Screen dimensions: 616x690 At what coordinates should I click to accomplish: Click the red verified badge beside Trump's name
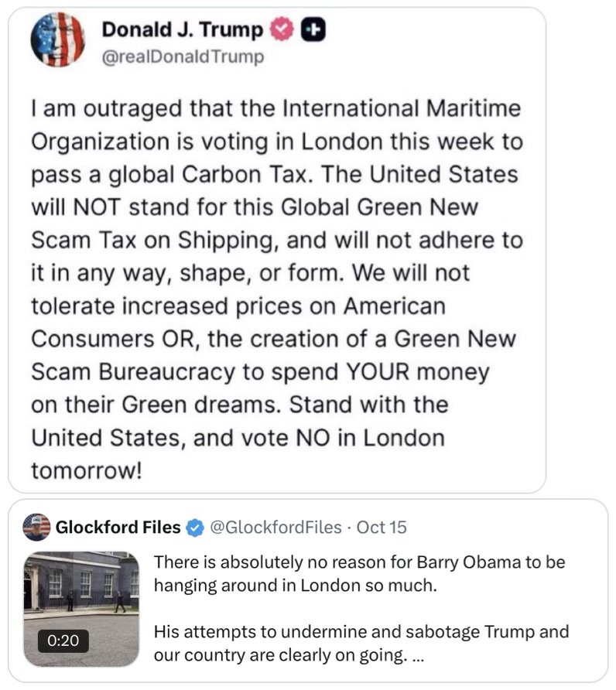pyautogui.click(x=283, y=30)
